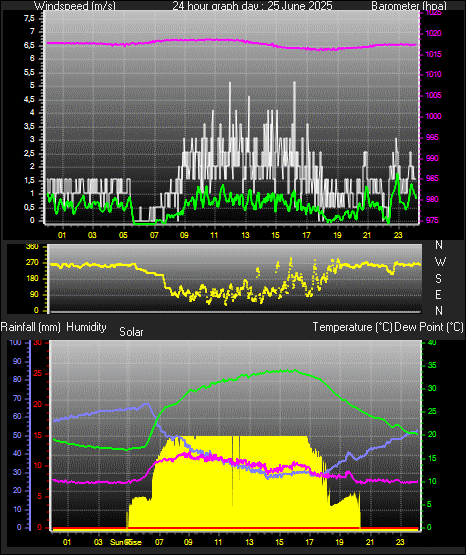Click the '7,5' windspeed axis value

pos(29,18)
